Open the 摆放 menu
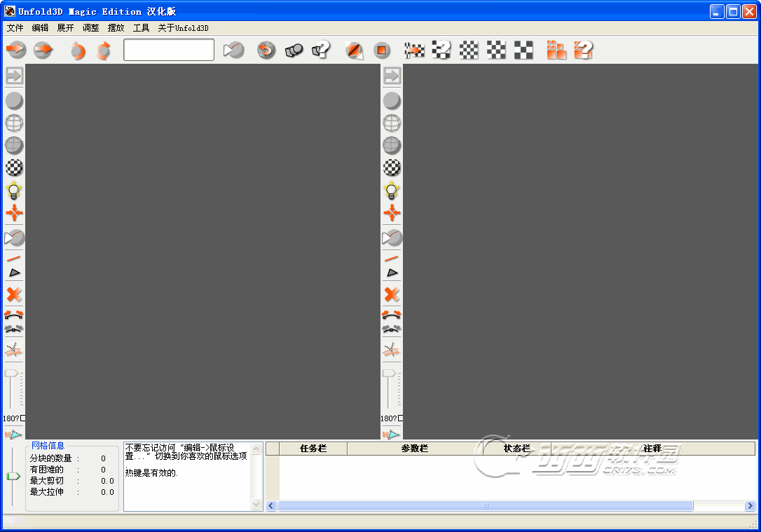761x532 pixels. [116, 28]
